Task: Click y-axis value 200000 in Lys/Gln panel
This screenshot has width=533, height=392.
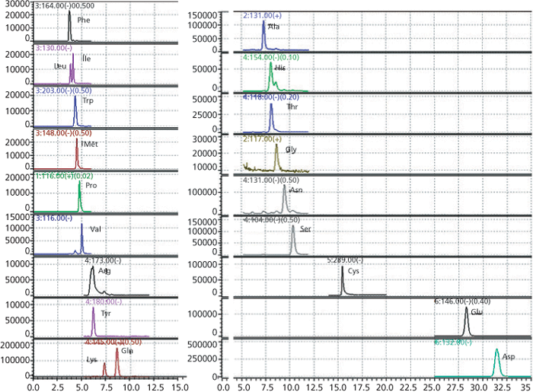Action: [16, 346]
